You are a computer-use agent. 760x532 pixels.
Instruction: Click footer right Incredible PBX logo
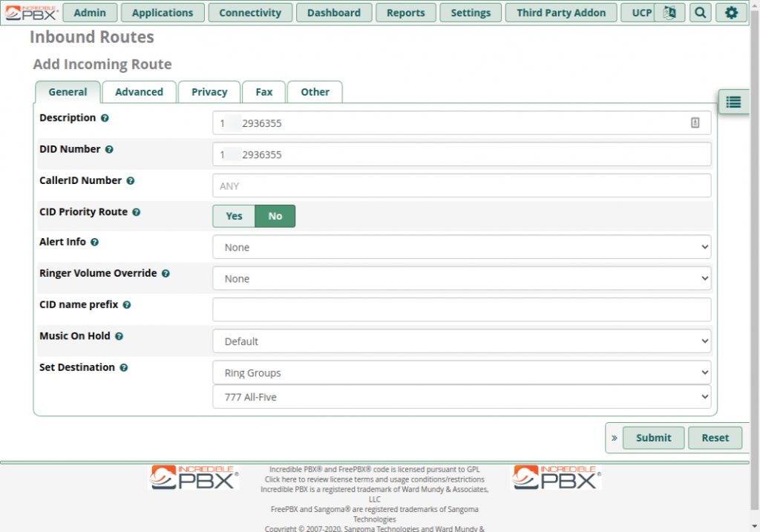pyautogui.click(x=556, y=477)
